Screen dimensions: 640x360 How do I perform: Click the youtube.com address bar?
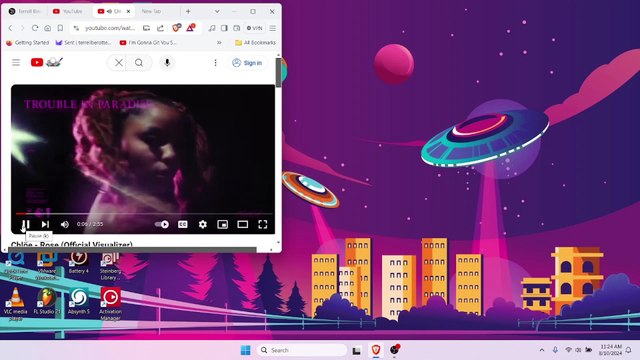(109, 28)
